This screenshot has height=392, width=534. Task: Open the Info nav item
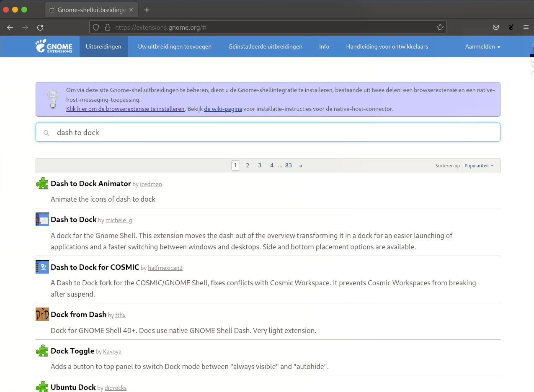pos(324,46)
